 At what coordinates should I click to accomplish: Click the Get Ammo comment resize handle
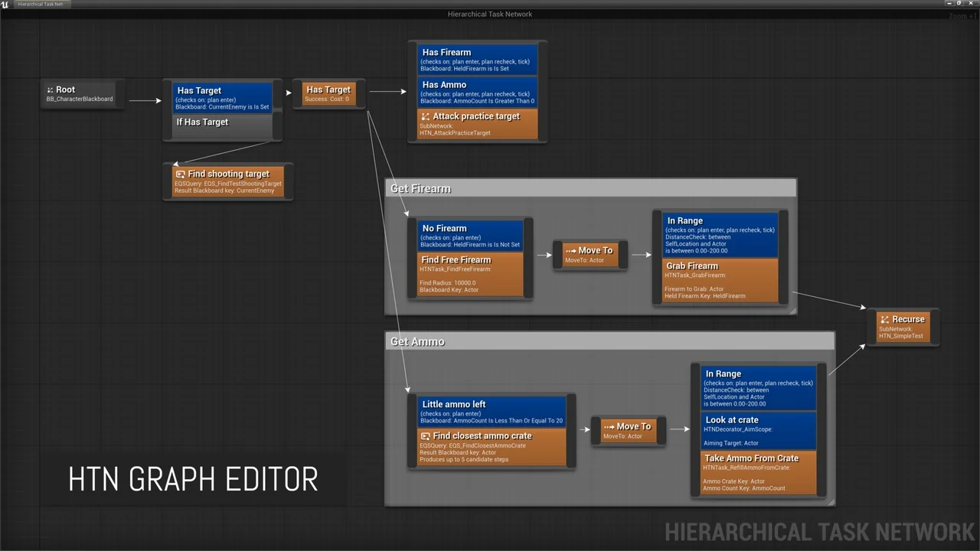[831, 502]
